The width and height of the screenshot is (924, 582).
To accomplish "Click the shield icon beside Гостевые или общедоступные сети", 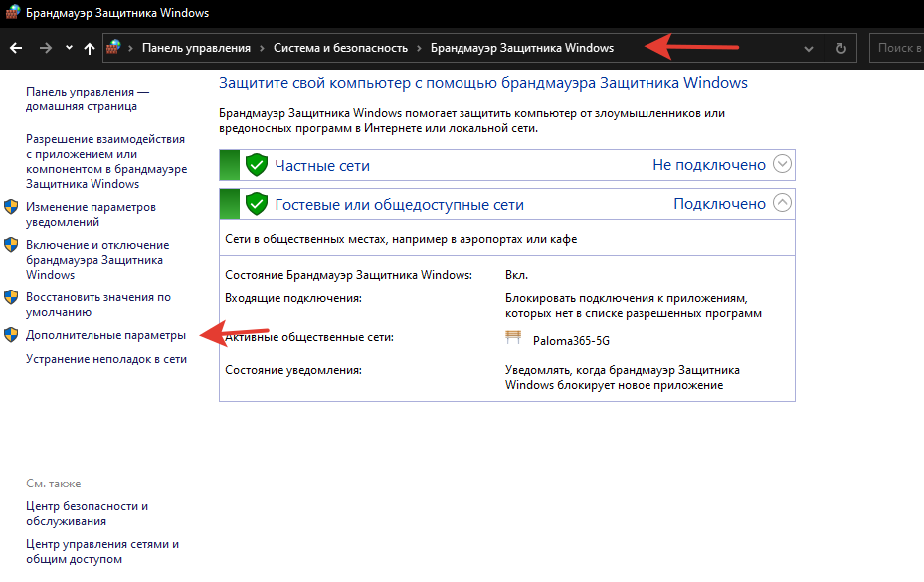I will (257, 204).
